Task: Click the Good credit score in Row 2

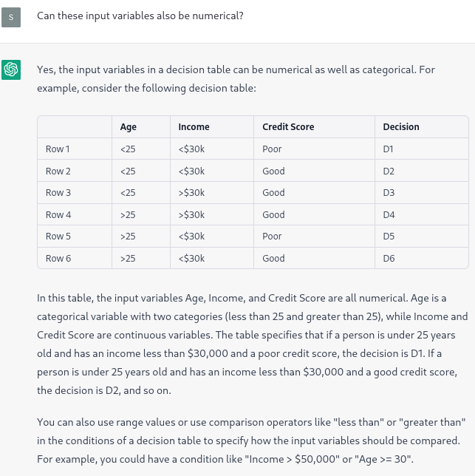Action: pyautogui.click(x=314, y=171)
